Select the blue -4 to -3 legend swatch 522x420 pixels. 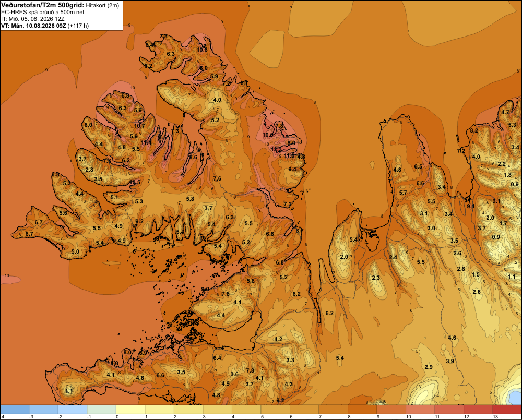tap(15, 410)
